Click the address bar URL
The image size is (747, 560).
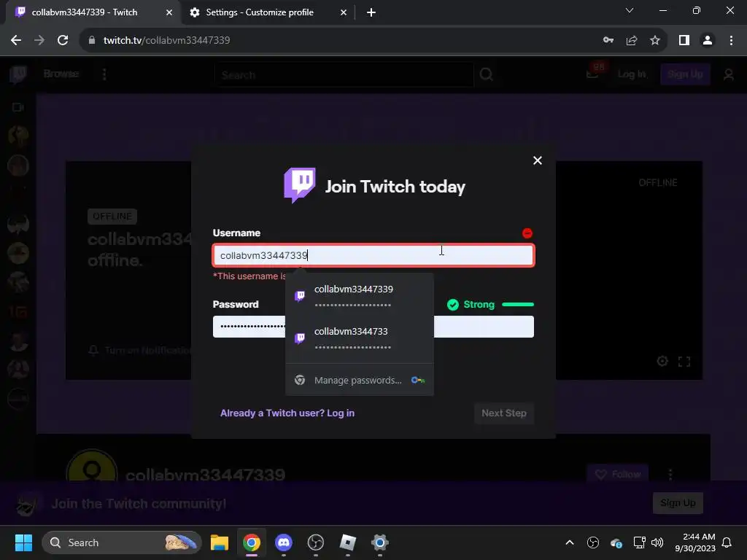pos(166,41)
